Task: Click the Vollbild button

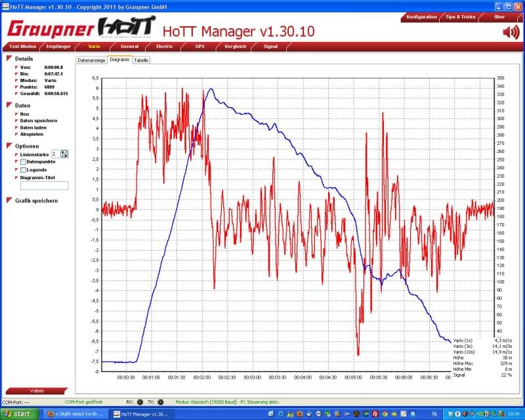Action: click(37, 391)
